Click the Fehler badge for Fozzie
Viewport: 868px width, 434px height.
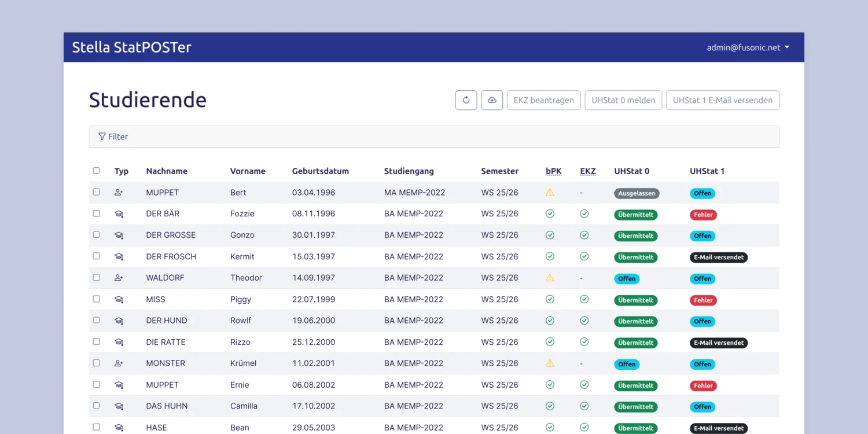coord(703,215)
